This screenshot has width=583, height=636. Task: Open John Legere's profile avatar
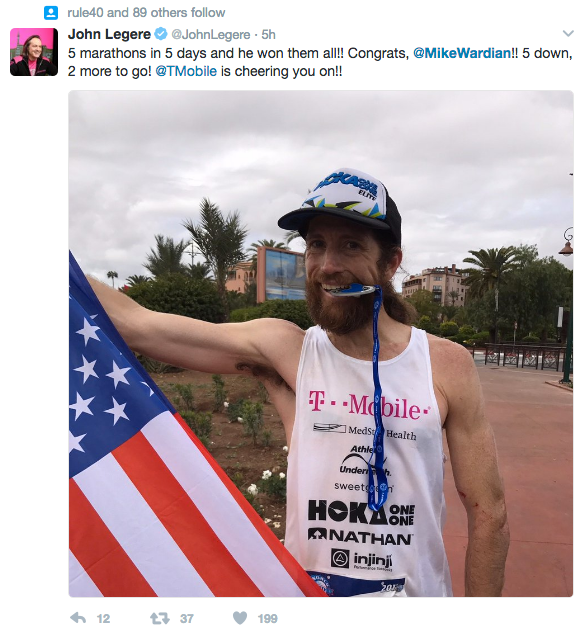click(x=34, y=52)
